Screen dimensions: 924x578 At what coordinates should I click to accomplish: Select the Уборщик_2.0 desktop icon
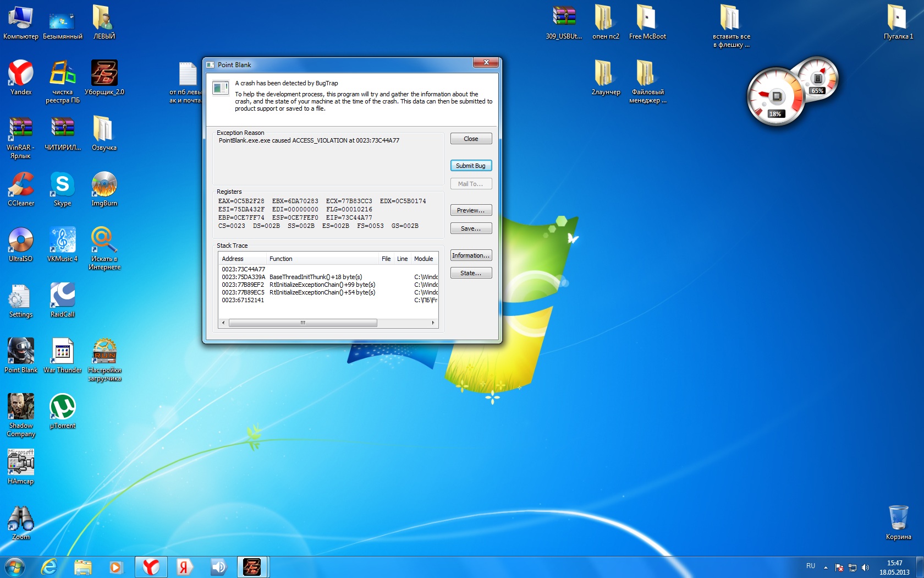click(x=104, y=78)
